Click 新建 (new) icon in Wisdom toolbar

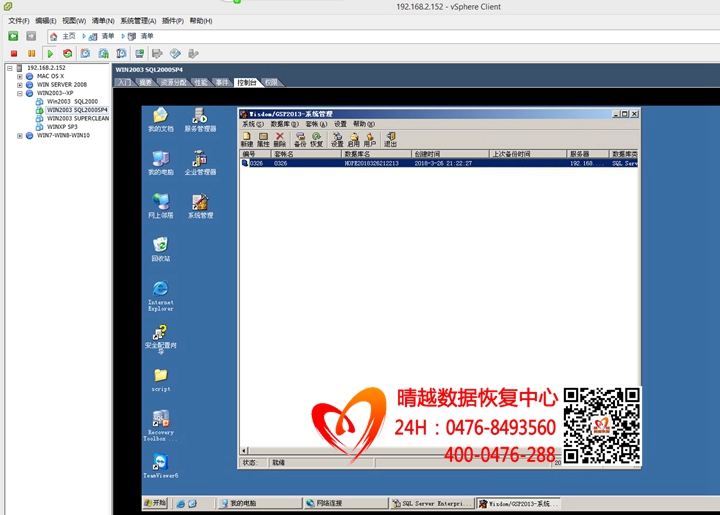(247, 139)
